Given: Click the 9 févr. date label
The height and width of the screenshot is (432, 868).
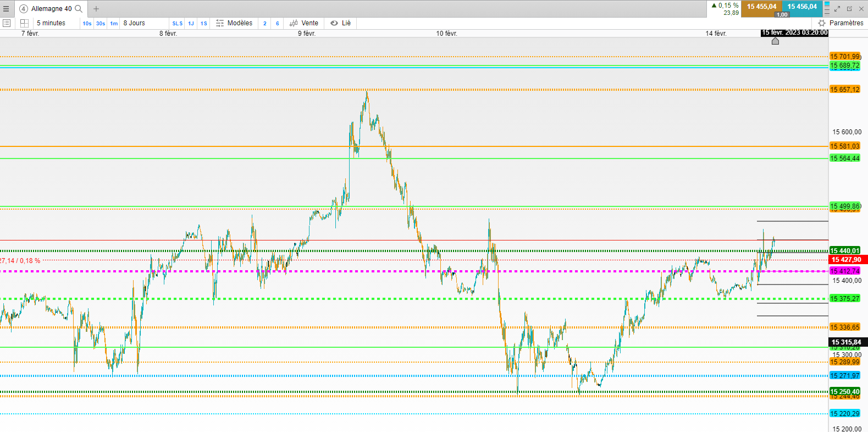Looking at the screenshot, I should (x=307, y=34).
